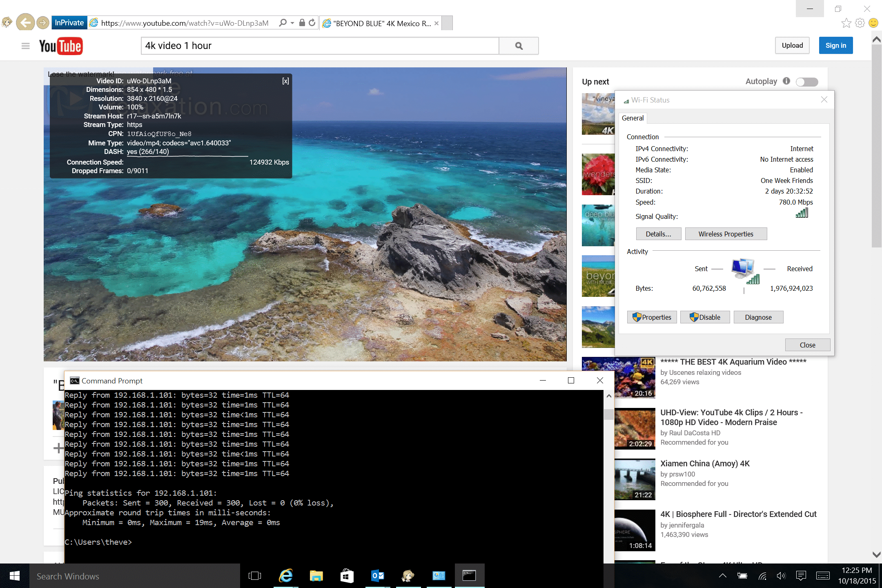Close the BEYOND BLUE 4K browser tab
882x588 pixels.
(x=437, y=23)
